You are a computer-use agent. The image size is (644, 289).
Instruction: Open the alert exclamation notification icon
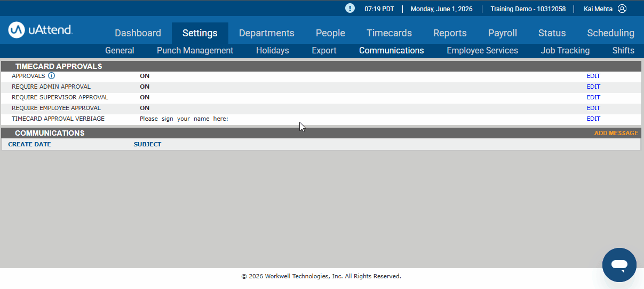click(x=350, y=8)
